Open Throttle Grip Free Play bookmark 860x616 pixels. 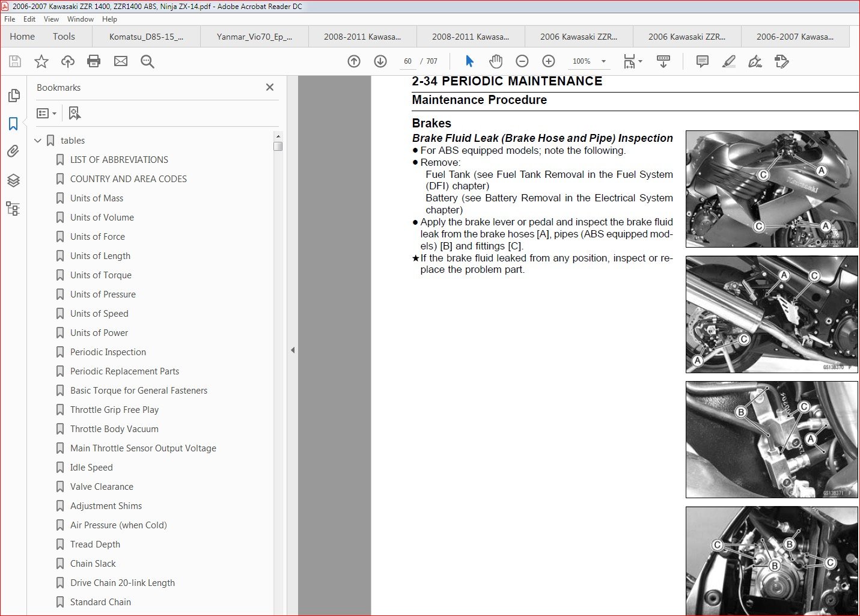(x=114, y=410)
